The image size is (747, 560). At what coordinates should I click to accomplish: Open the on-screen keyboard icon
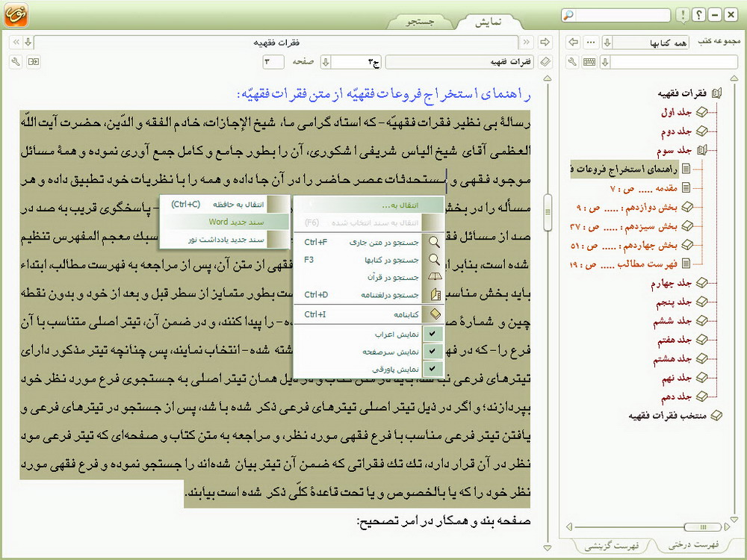(589, 62)
